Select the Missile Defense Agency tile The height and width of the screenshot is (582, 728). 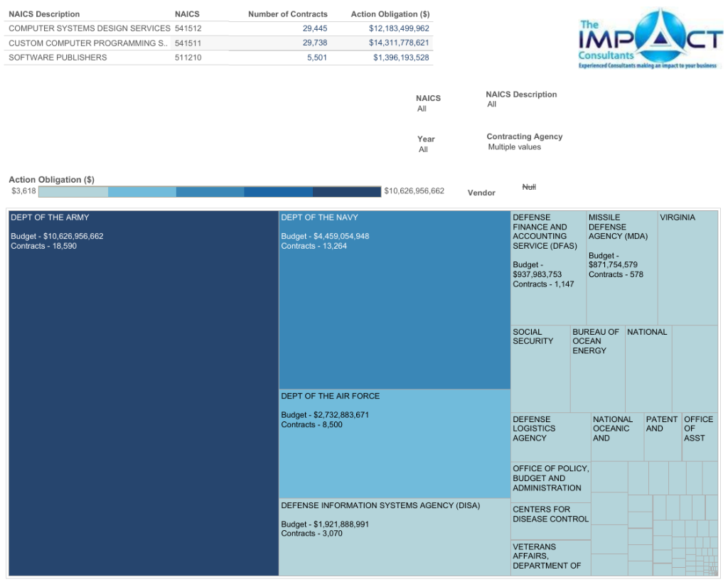point(622,268)
